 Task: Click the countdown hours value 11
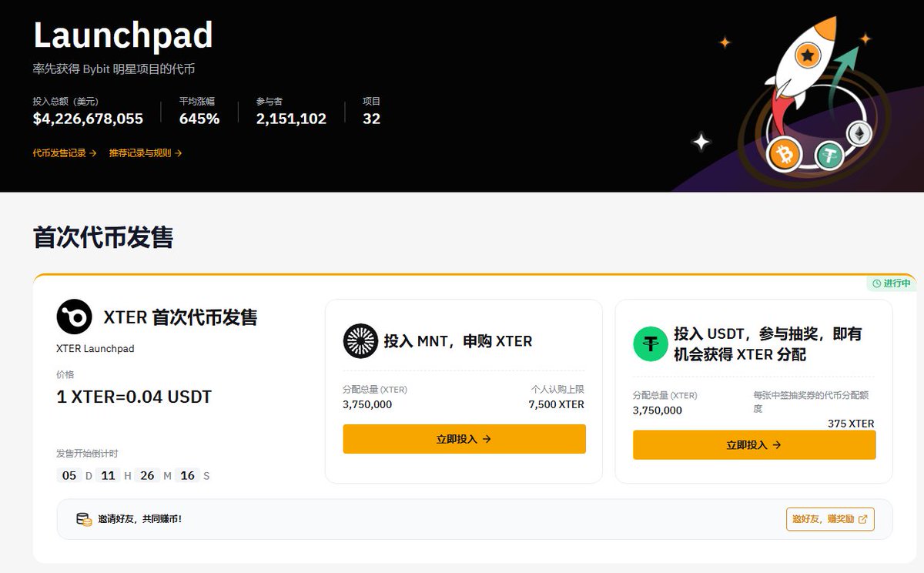pos(108,475)
